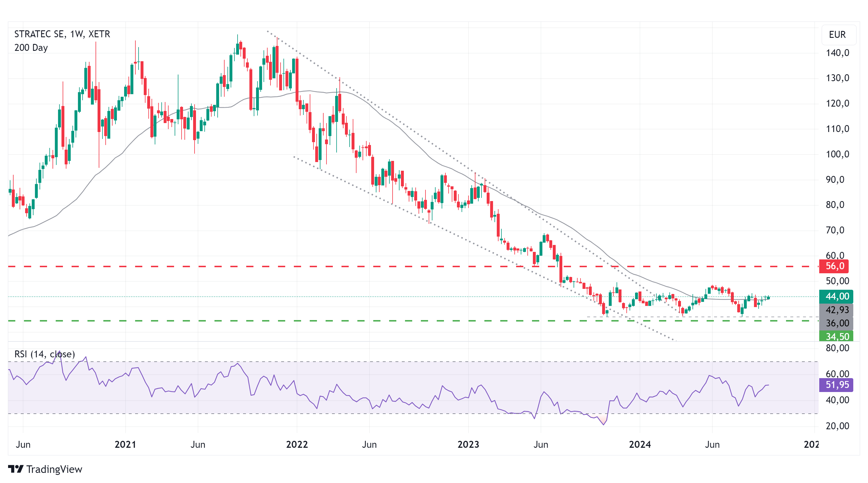Click the 90,0 price axis value
Screen dimensions: 868x483
(x=835, y=180)
